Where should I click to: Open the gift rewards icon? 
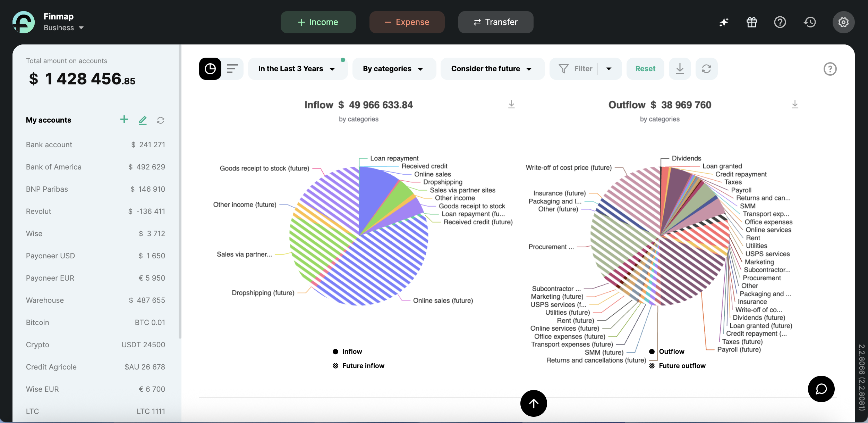click(x=751, y=22)
